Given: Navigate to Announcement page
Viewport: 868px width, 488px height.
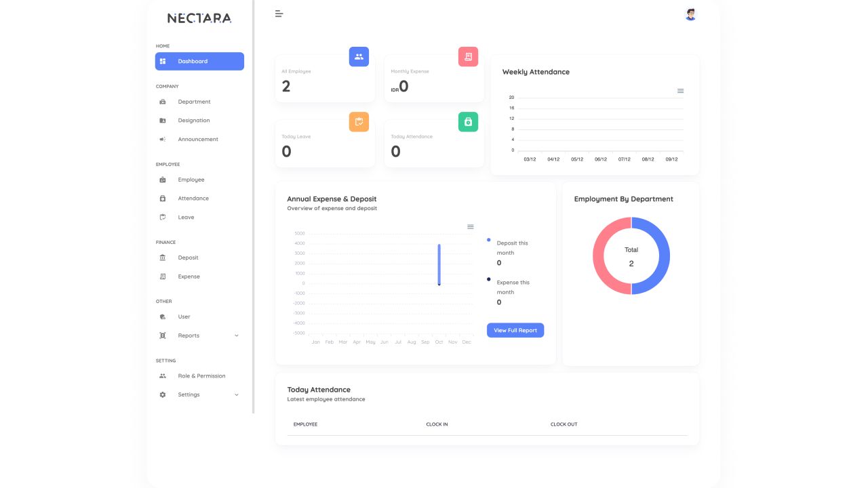Looking at the screenshot, I should point(199,140).
